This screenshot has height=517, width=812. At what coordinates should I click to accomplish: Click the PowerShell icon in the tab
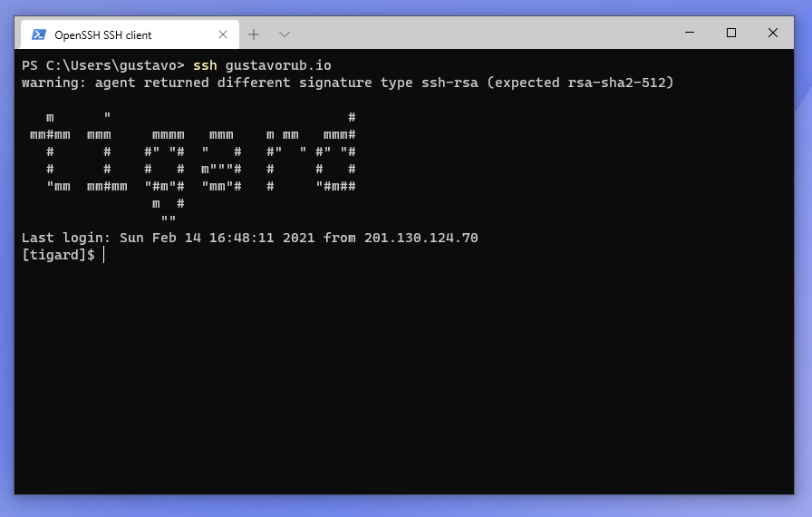(39, 34)
